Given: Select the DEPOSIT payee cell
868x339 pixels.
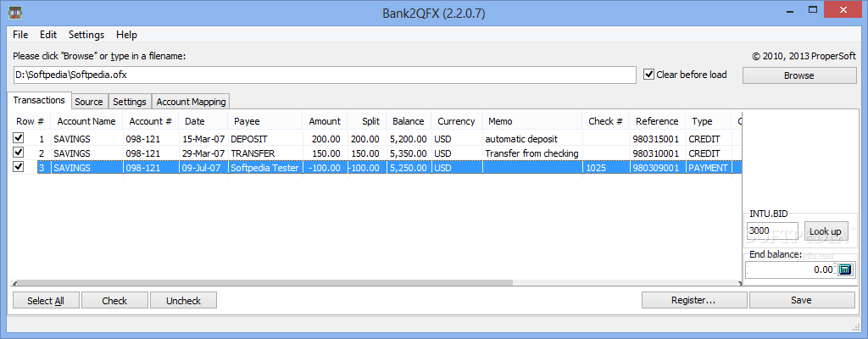Looking at the screenshot, I should (x=265, y=138).
